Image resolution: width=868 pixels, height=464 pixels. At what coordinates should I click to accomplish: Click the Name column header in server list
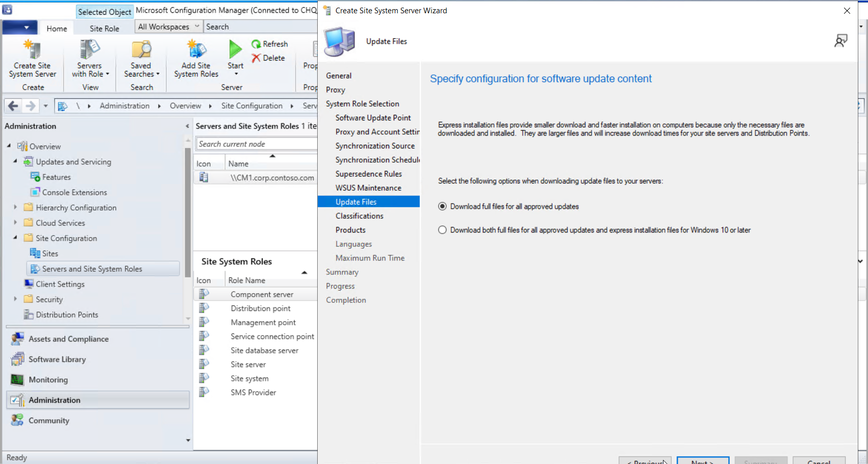(239, 164)
